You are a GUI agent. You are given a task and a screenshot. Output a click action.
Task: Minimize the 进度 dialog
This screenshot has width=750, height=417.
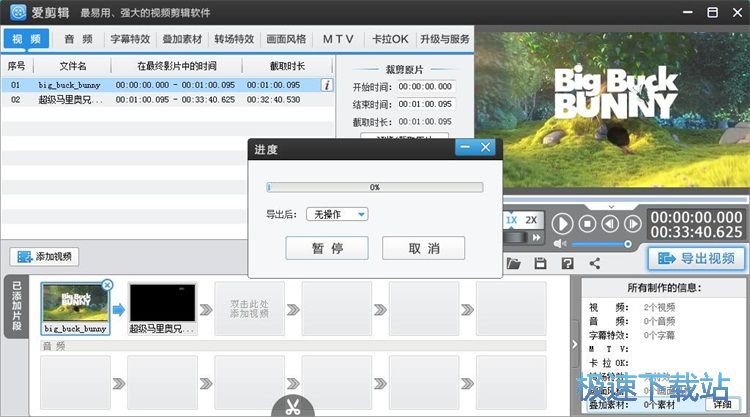(x=465, y=147)
